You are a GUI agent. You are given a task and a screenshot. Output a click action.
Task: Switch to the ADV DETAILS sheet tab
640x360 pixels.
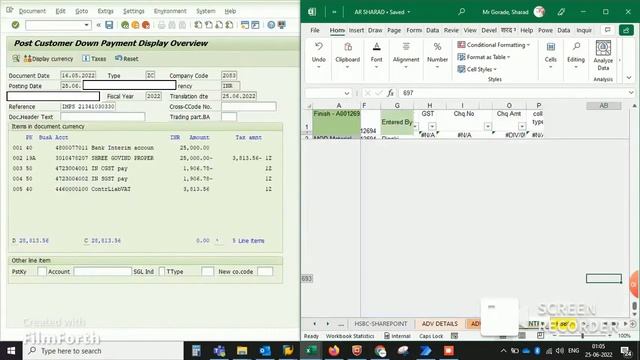(440, 324)
